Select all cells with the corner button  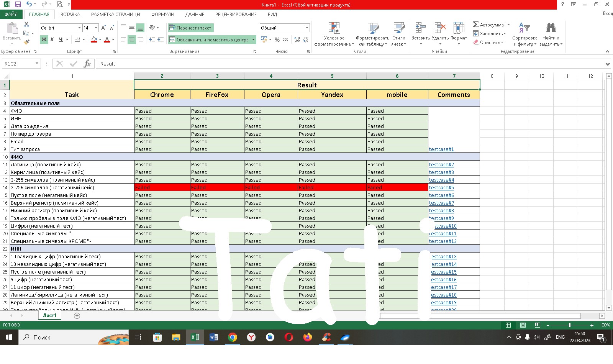click(5, 76)
